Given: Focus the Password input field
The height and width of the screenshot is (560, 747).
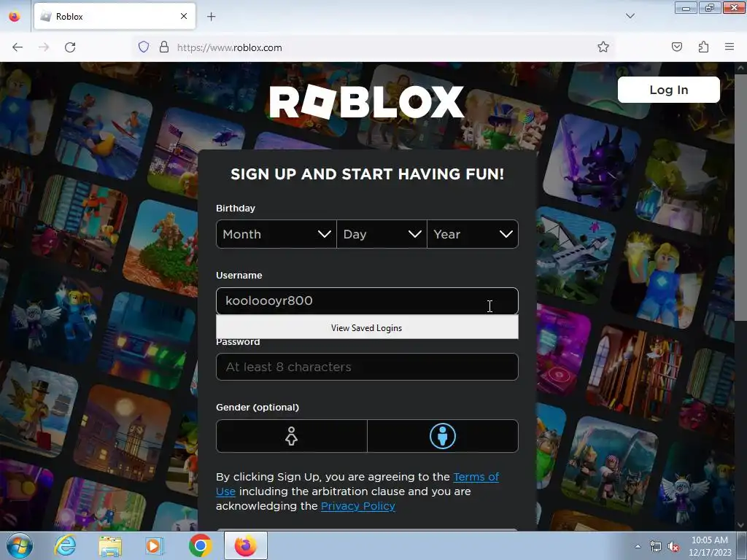Looking at the screenshot, I should [367, 367].
